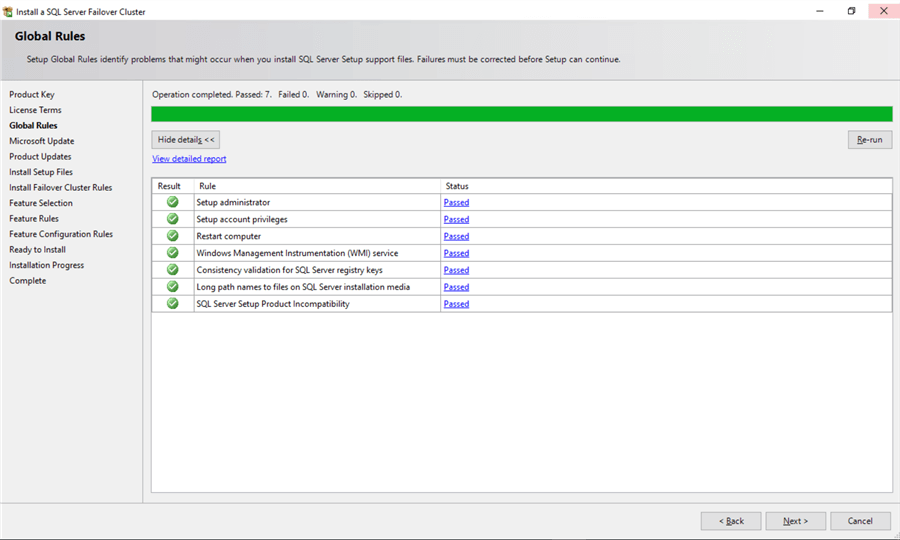Click Long path names to files rule text
Image resolution: width=900 pixels, height=540 pixels.
coord(303,286)
